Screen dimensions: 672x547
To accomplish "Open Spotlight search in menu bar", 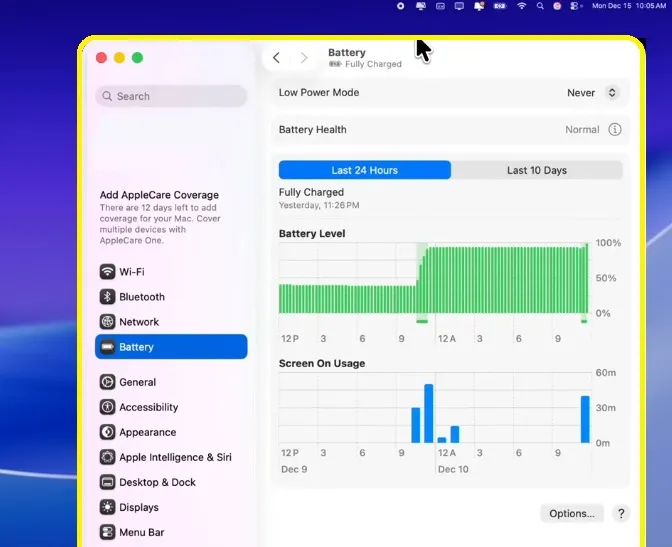I will coord(540,6).
